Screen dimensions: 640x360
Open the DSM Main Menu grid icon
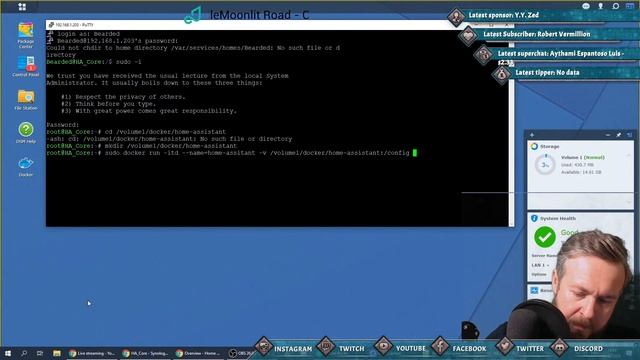pyautogui.click(x=22, y=7)
